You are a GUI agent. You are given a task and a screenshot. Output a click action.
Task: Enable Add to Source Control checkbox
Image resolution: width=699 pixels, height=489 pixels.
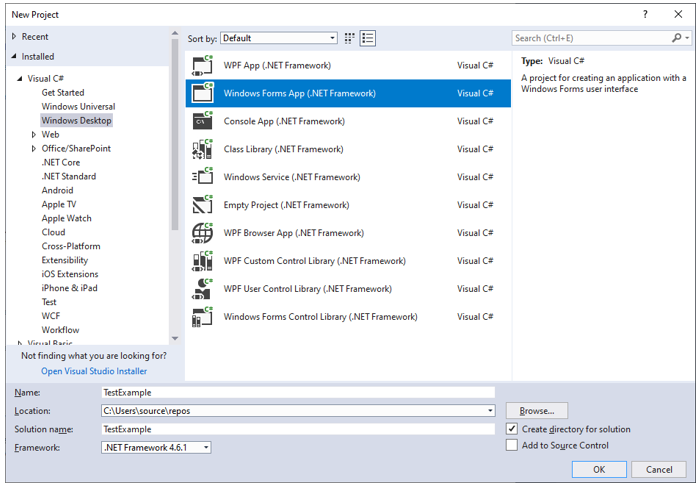pyautogui.click(x=512, y=445)
